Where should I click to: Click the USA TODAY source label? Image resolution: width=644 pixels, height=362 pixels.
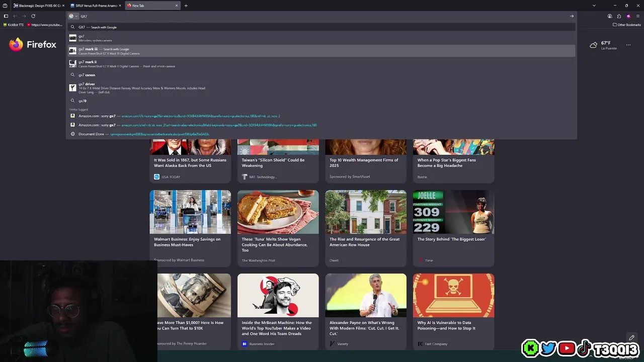tap(167, 177)
